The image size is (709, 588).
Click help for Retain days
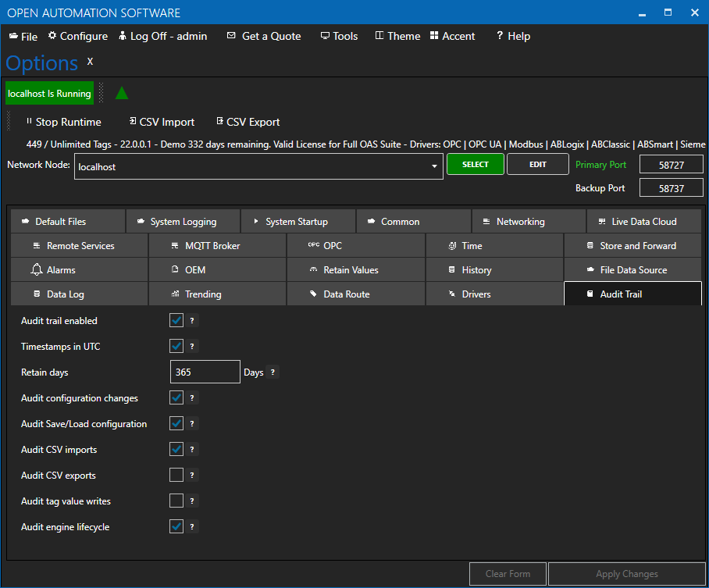pos(273,372)
